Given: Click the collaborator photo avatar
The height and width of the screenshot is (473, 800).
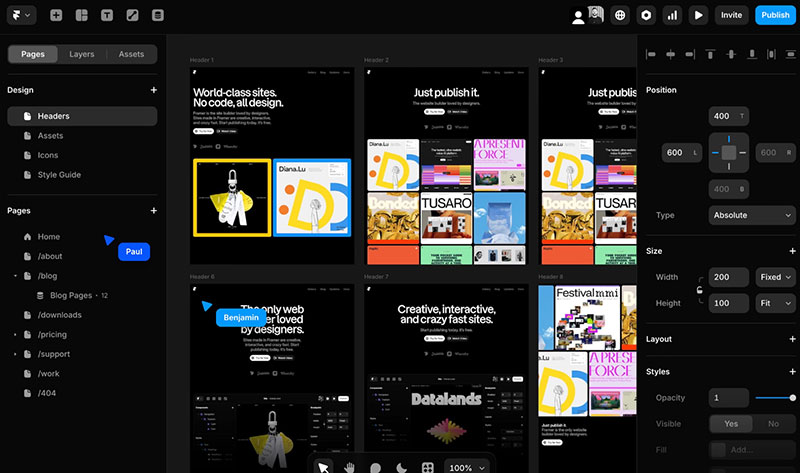Looking at the screenshot, I should [x=595, y=14].
